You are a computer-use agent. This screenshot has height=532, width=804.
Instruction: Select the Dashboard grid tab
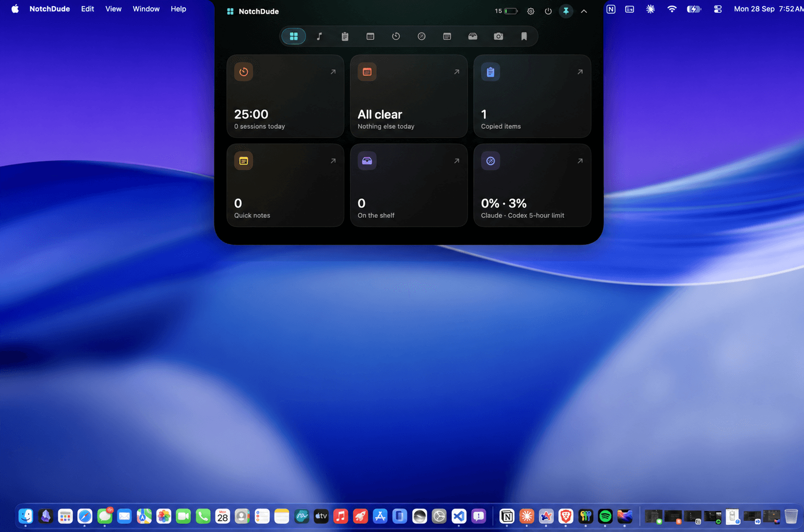(x=294, y=37)
